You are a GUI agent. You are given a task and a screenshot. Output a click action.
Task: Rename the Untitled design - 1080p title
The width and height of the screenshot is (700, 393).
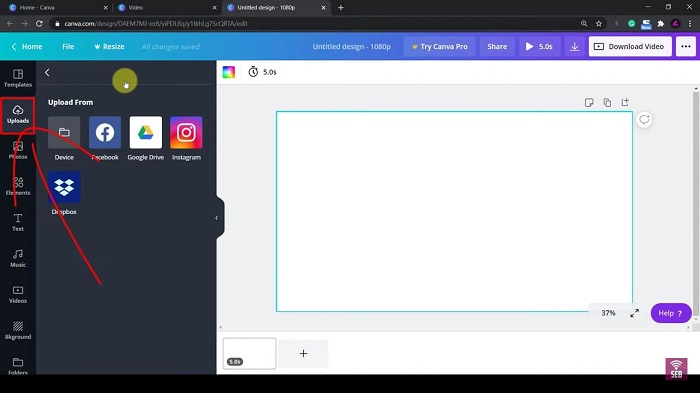coord(351,46)
